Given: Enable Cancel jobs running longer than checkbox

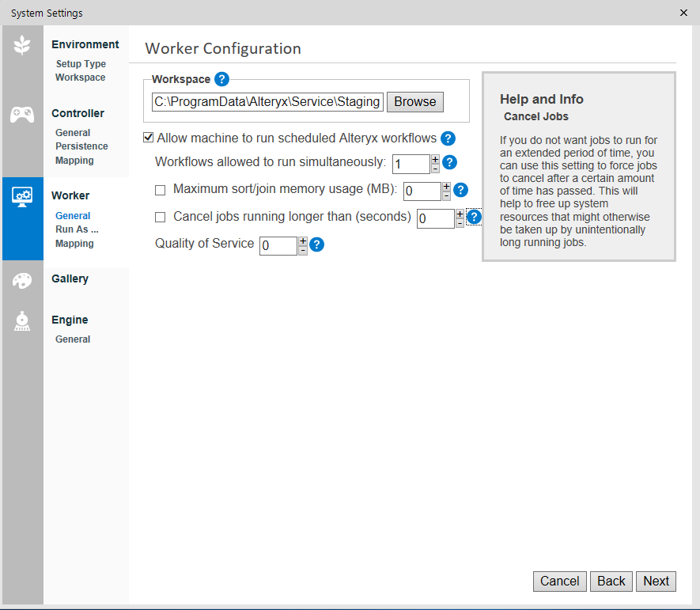Looking at the screenshot, I should [x=160, y=217].
